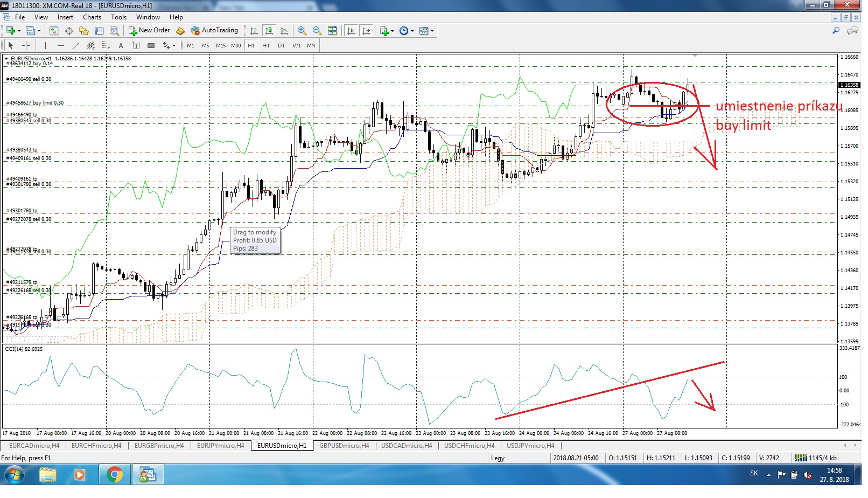
Task: Click the current price label 1.16358
Action: [850, 85]
